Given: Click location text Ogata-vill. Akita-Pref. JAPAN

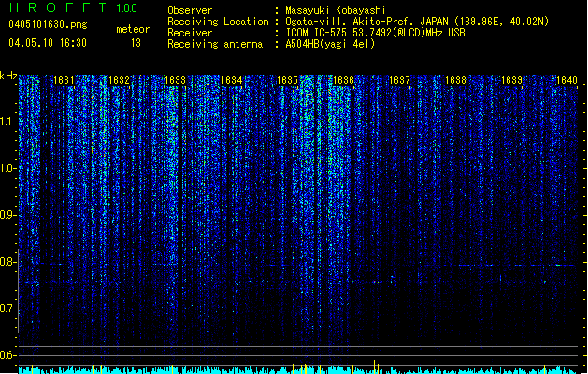Looking at the screenshot, I should (368, 22).
